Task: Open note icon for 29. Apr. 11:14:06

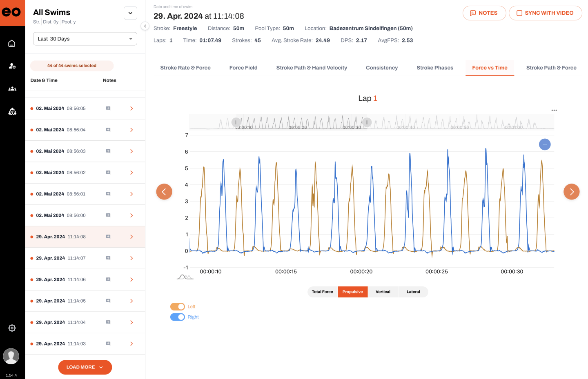Action: click(x=108, y=279)
